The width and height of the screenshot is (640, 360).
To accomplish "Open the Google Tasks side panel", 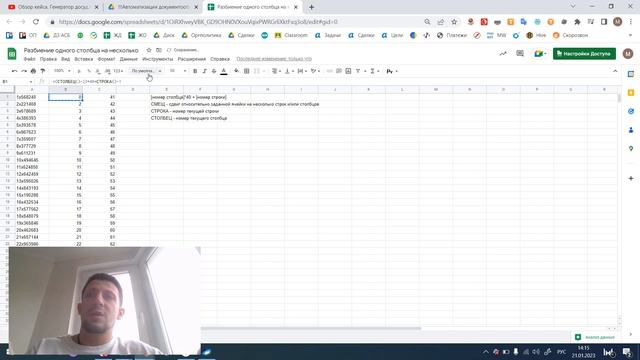I will coord(631,111).
